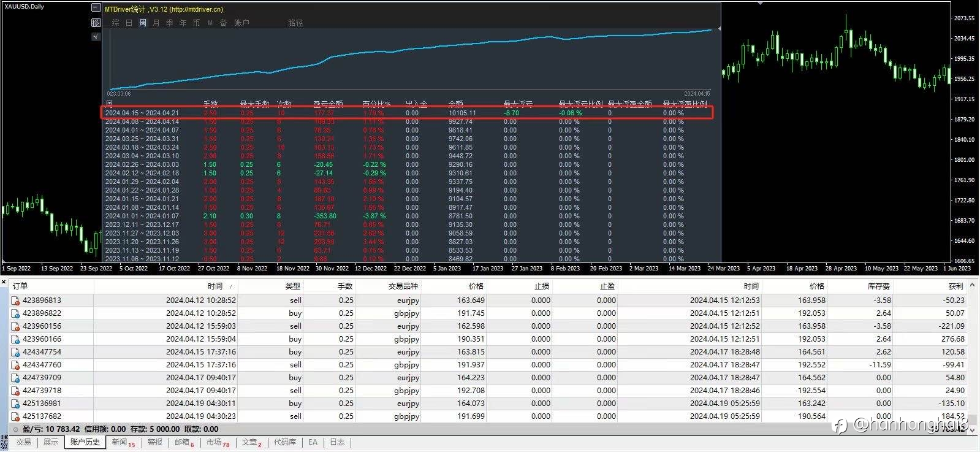
Task: Switch statistics to 月 monthly view
Action: [156, 23]
